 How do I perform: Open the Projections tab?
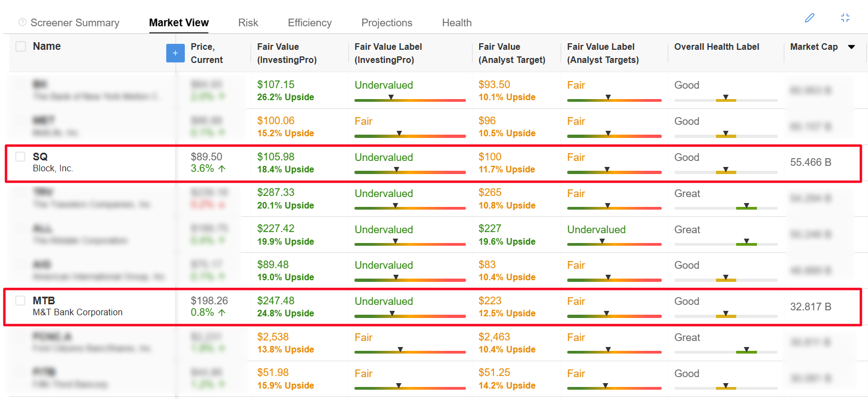tap(387, 23)
